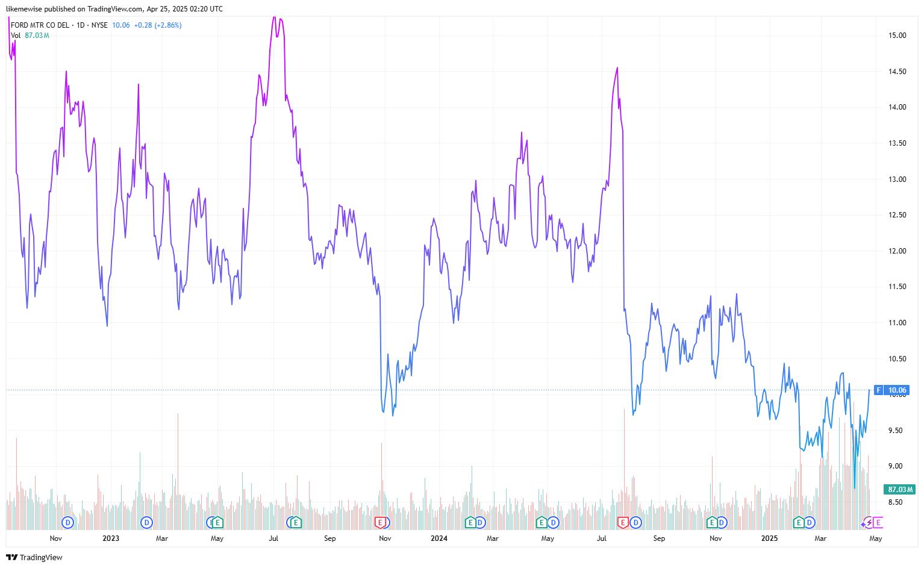The height and width of the screenshot is (568, 924).
Task: Click the 2024 label on the time axis
Action: (x=439, y=538)
